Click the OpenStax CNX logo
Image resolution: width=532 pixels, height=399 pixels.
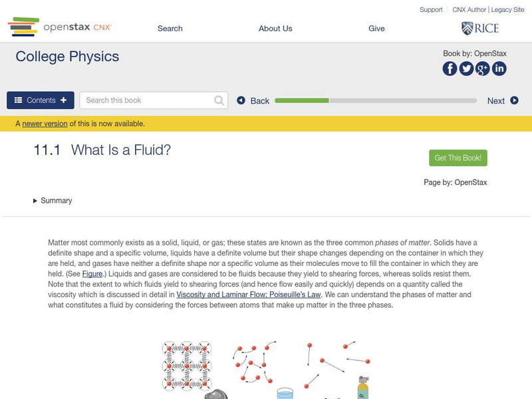[x=59, y=27]
